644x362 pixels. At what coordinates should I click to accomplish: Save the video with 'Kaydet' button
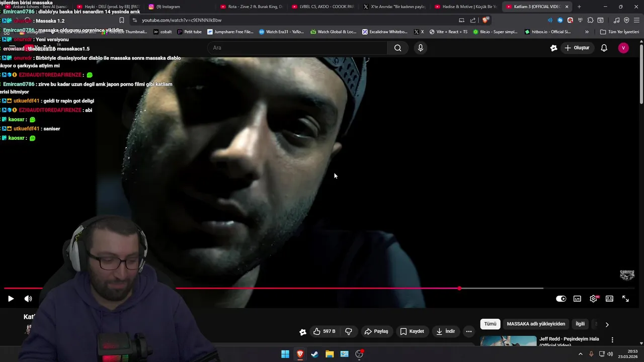(x=412, y=331)
